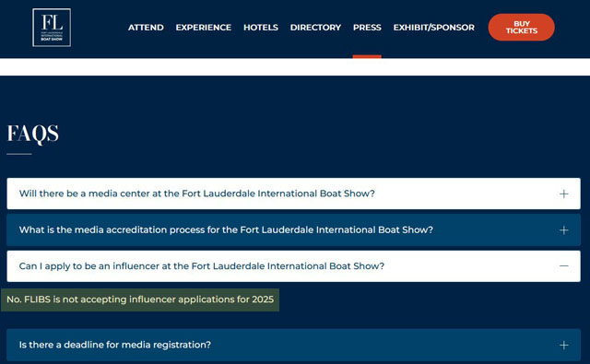
Task: Click the orange underline below Press
Action: coord(367,56)
